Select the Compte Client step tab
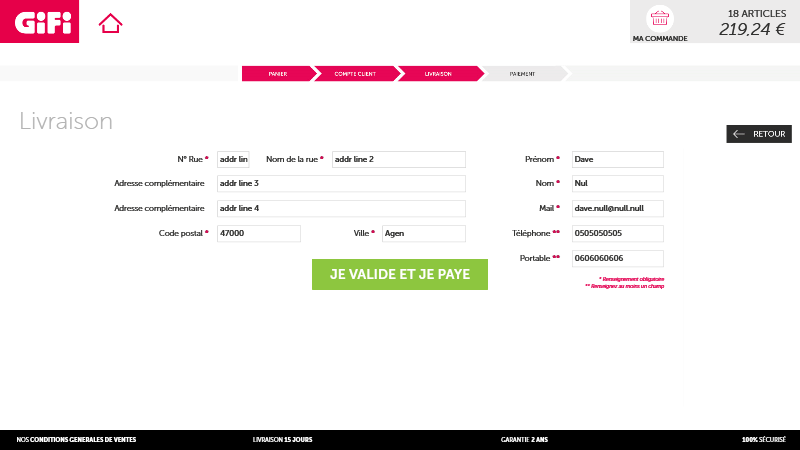800x450 pixels. click(x=355, y=74)
